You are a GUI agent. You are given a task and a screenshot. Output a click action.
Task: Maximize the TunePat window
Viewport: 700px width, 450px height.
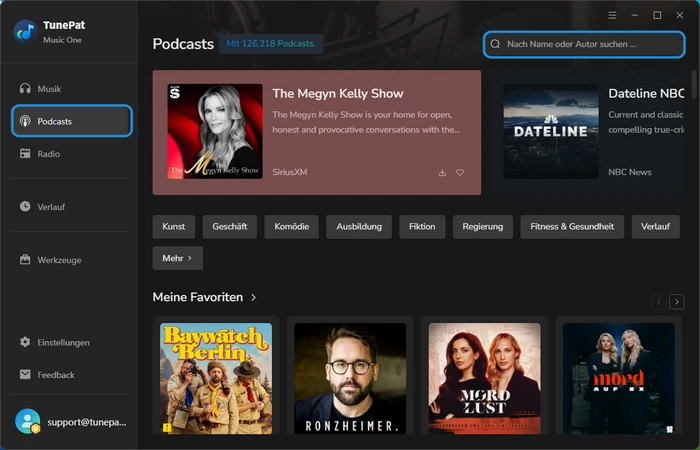[x=657, y=15]
